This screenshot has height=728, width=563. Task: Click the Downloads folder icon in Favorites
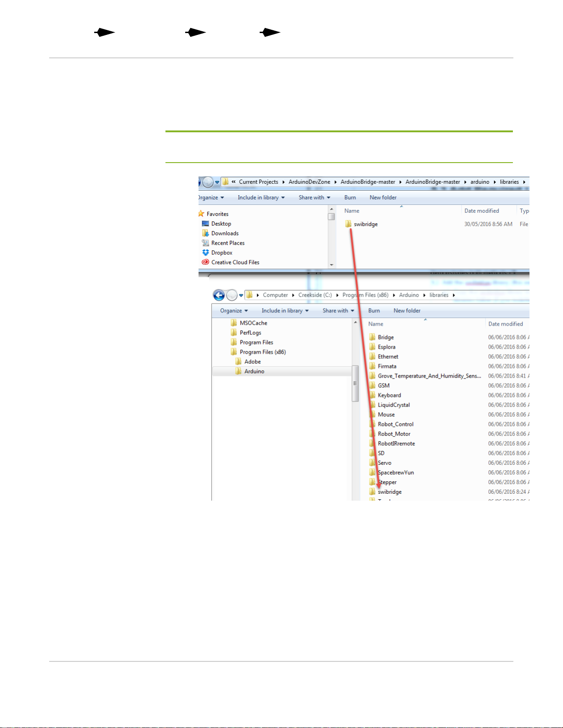click(x=205, y=233)
